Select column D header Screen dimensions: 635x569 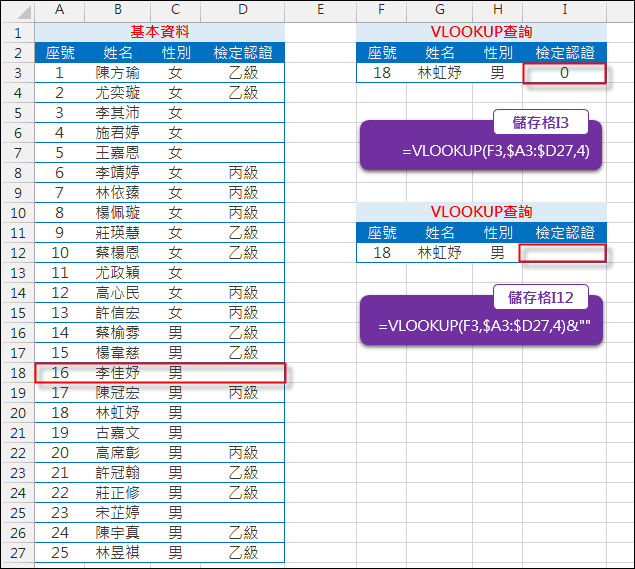(243, 10)
